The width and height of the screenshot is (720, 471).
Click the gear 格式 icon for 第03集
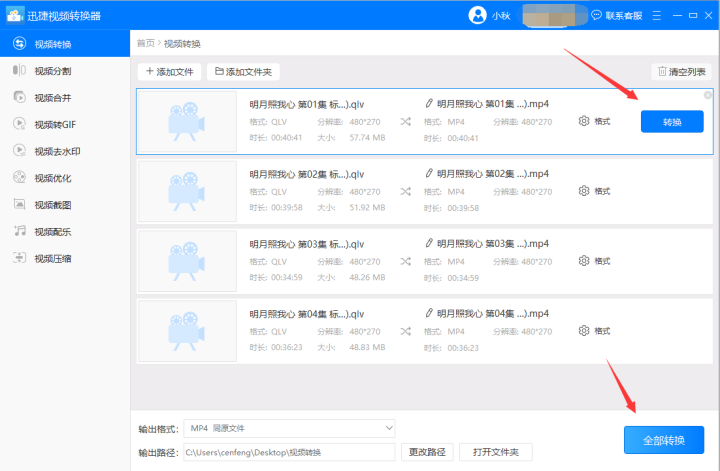click(584, 261)
